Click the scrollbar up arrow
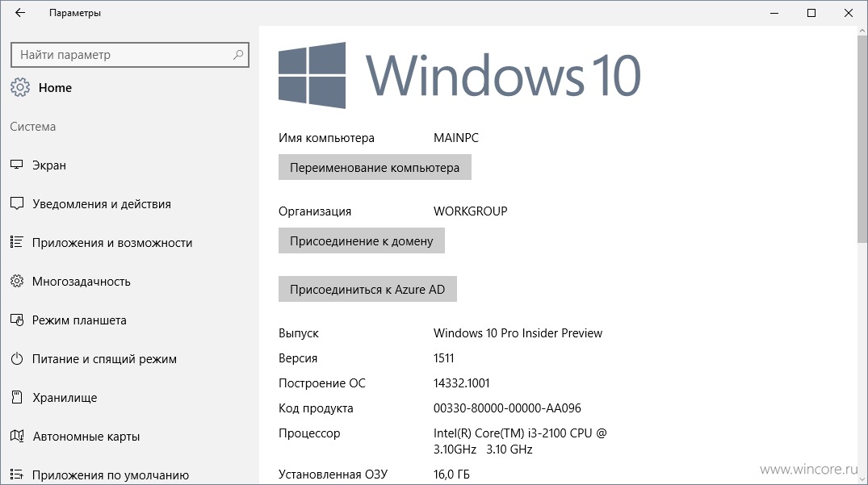 point(862,31)
